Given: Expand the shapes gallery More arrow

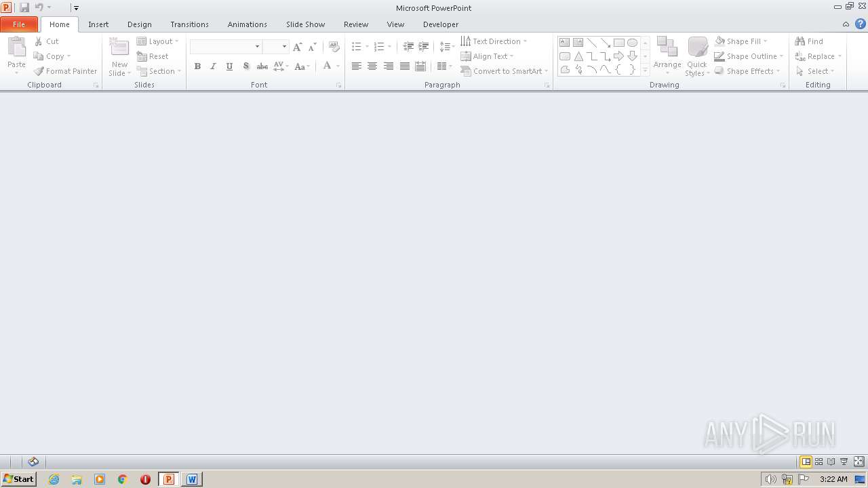Looking at the screenshot, I should 645,69.
